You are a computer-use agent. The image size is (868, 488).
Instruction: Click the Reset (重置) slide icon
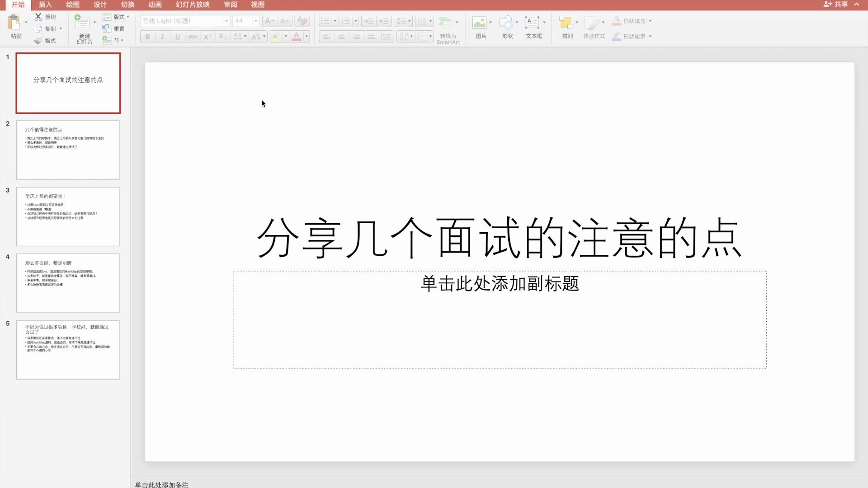[107, 28]
